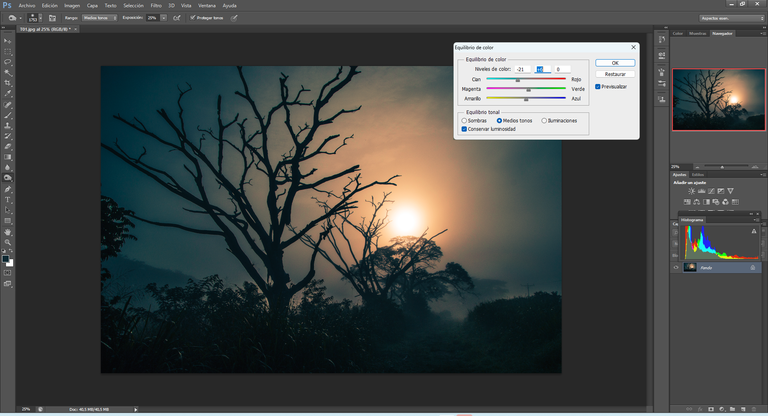The width and height of the screenshot is (768, 416).
Task: Select the Eyedropper tool
Action: [7, 94]
